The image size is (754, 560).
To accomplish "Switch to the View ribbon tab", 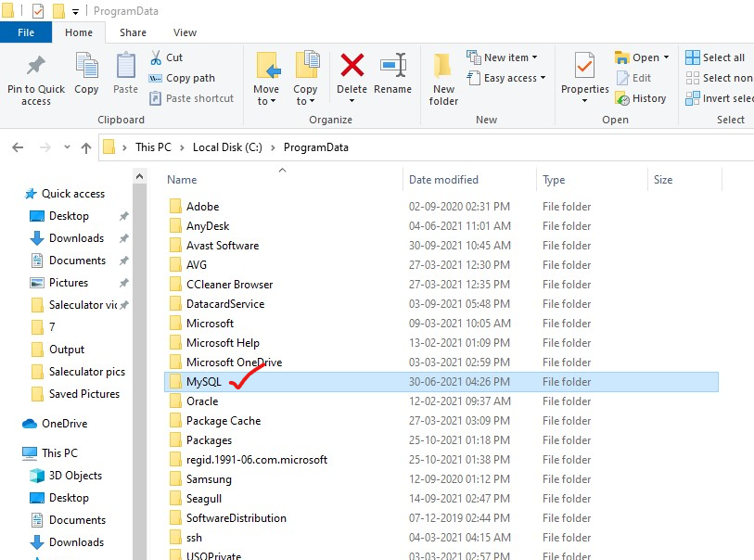I will click(185, 32).
